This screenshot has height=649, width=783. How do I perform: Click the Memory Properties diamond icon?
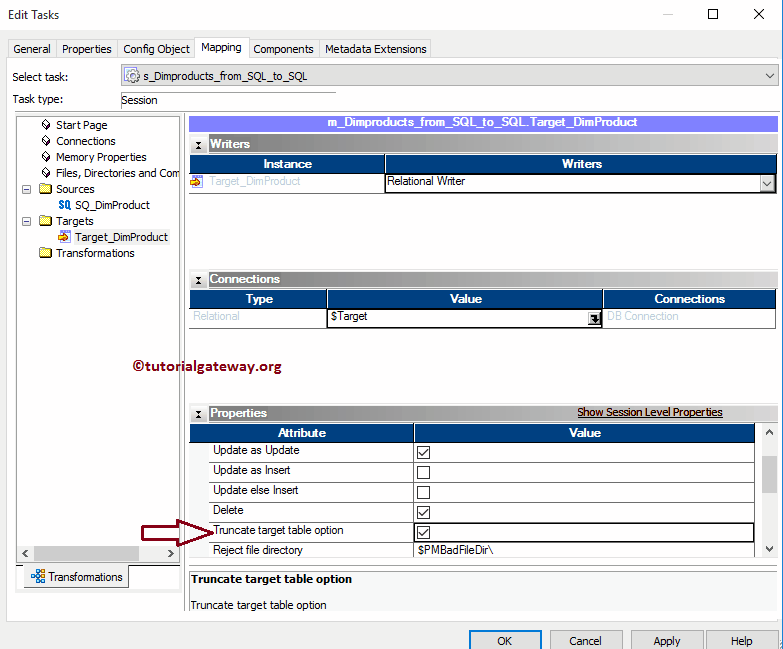click(x=46, y=157)
